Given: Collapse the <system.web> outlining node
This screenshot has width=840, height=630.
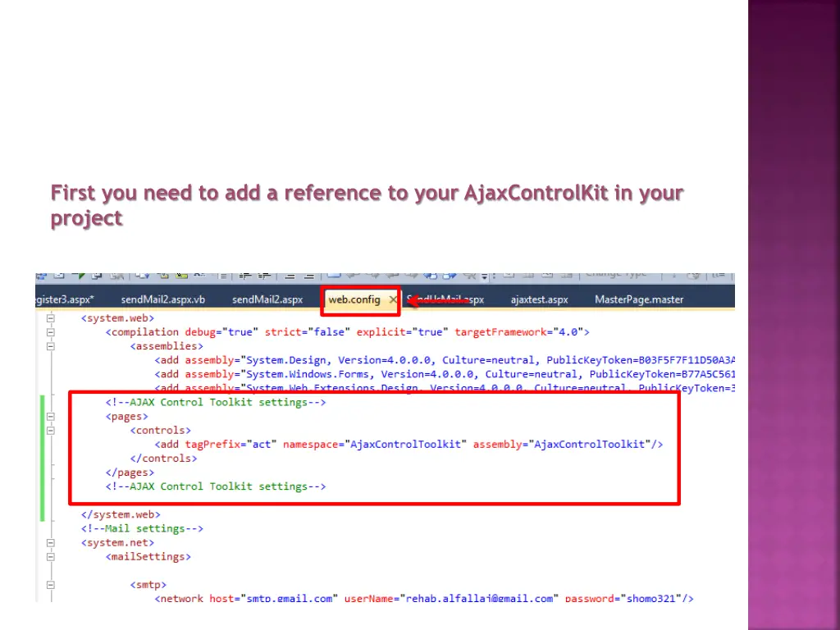Looking at the screenshot, I should coord(50,318).
